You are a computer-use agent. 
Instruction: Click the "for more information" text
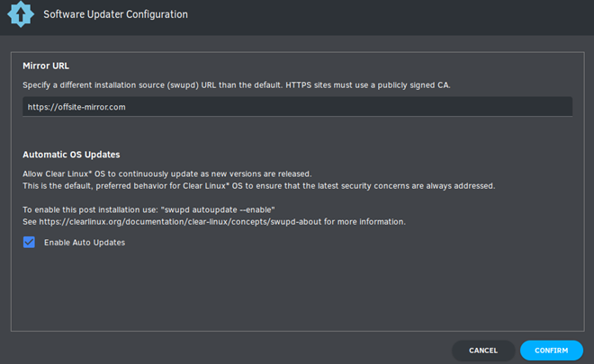pos(364,222)
